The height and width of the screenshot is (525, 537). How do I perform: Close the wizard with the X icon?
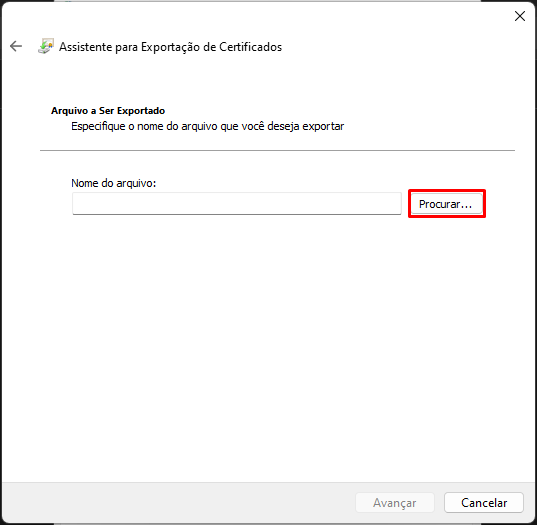click(520, 16)
